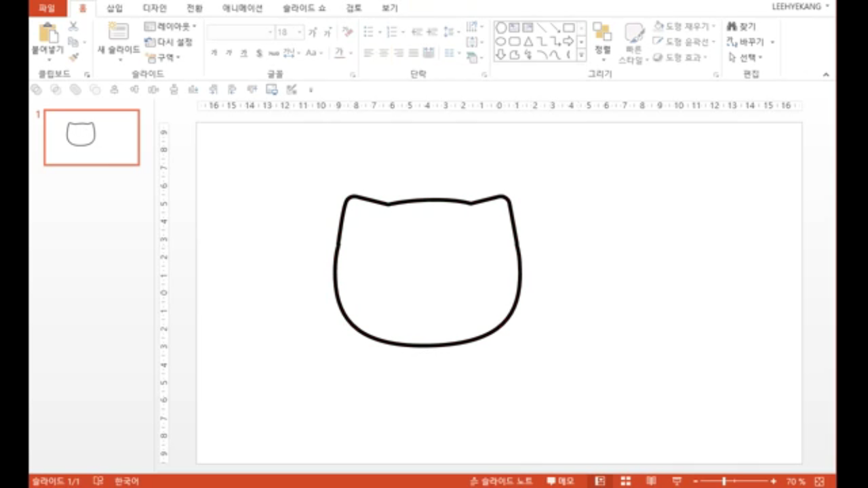Viewport: 868px width, 488px height.
Task: Open Shape Effects (도형 효과) menu
Action: 680,58
